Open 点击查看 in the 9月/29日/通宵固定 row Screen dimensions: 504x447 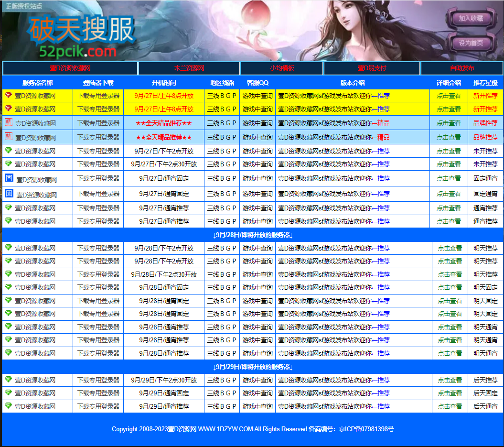pos(450,393)
